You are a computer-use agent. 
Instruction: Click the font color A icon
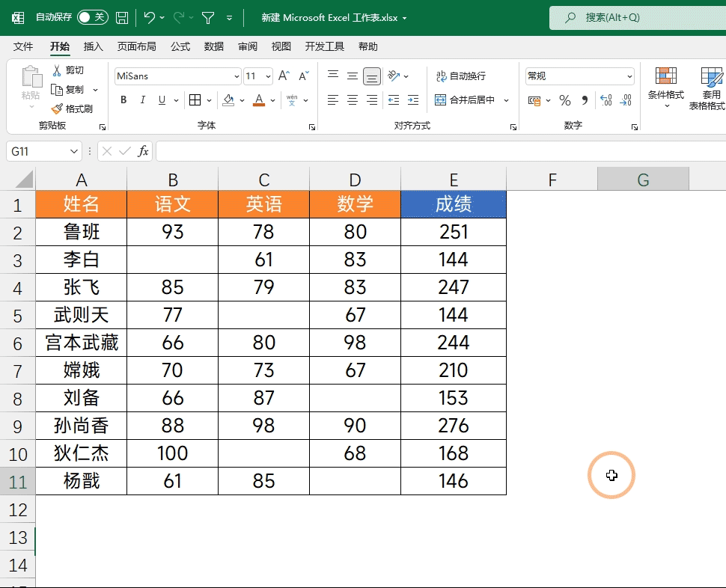point(259,100)
